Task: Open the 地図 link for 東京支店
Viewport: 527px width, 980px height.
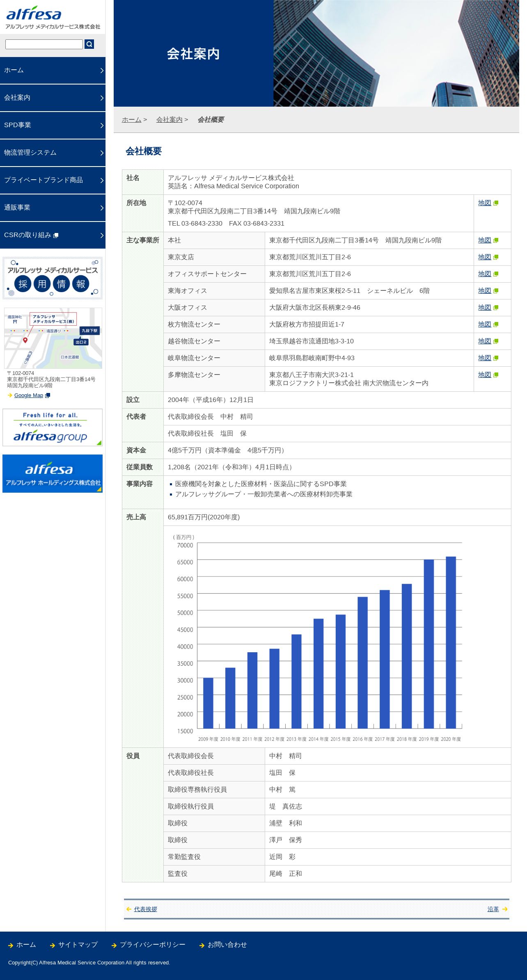Action: pos(484,257)
